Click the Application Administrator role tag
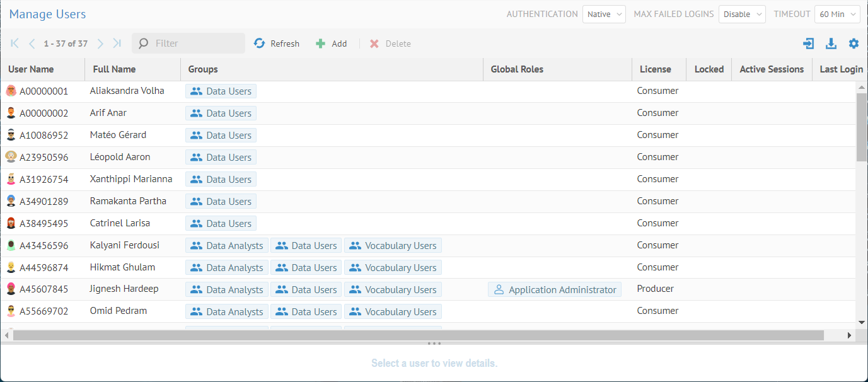 pos(554,289)
